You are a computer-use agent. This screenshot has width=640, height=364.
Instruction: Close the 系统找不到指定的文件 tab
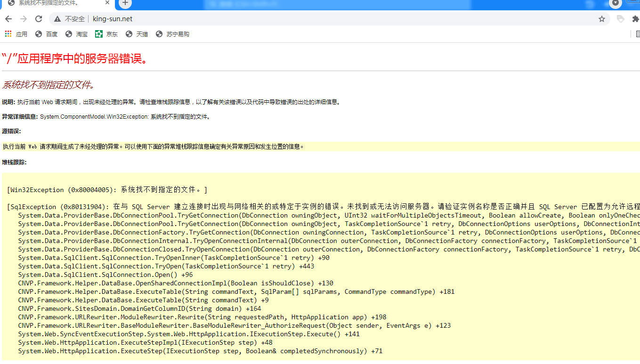(x=107, y=3)
